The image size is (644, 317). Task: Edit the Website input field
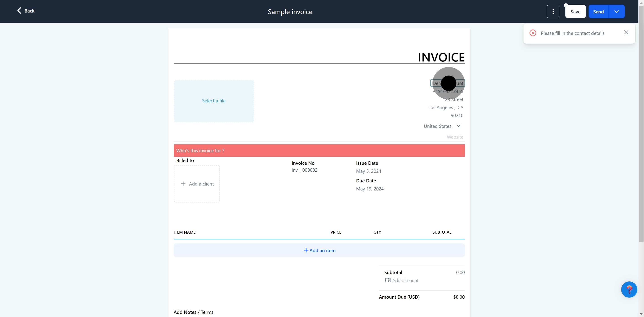click(455, 137)
